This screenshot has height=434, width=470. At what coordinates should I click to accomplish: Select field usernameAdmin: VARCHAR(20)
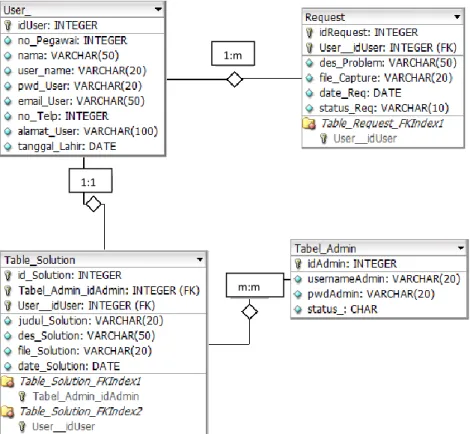(384, 279)
